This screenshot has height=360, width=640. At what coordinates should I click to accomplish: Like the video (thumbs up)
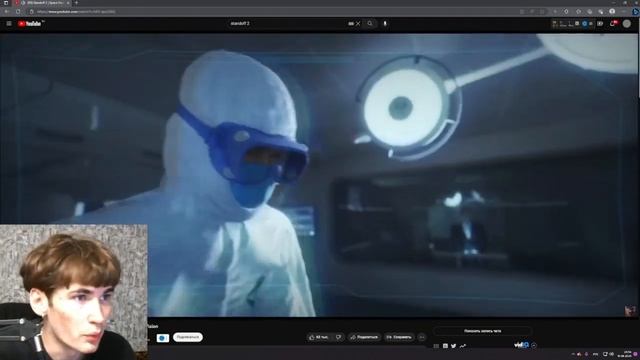click(x=318, y=337)
